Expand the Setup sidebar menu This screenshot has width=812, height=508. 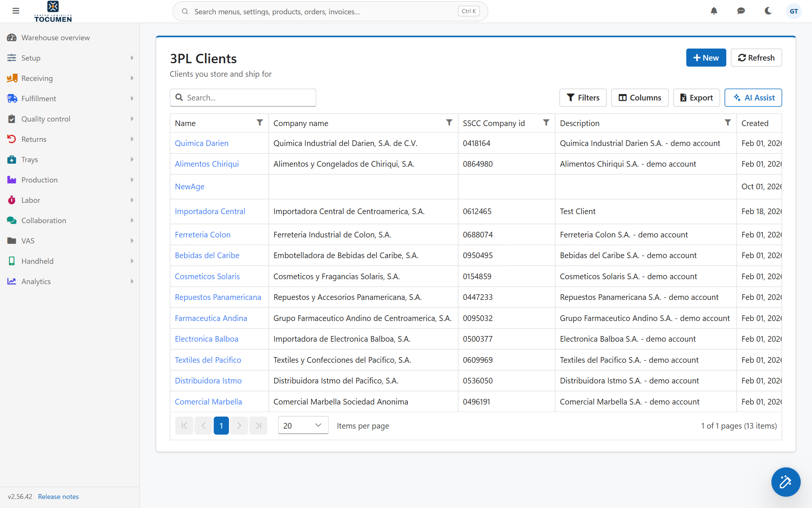(70, 58)
